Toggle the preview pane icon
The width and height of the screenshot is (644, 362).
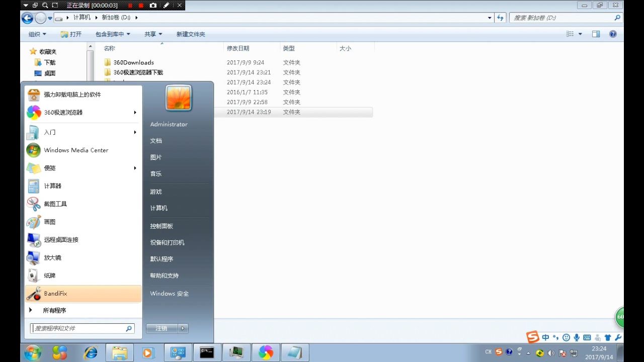point(596,34)
